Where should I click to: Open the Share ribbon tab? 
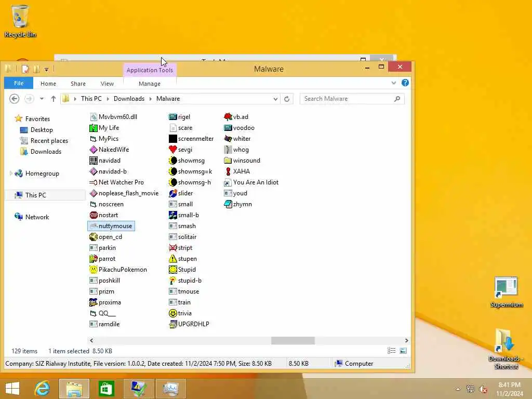coord(78,84)
